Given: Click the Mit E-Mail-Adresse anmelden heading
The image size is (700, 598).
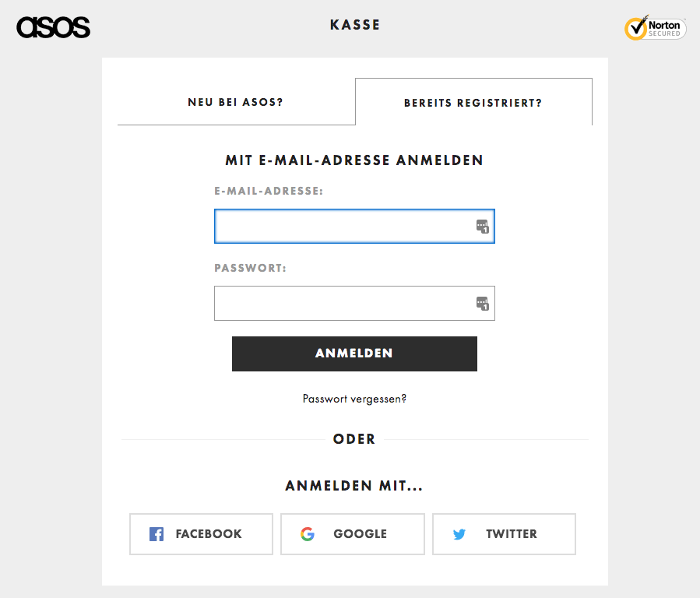Looking at the screenshot, I should pos(354,160).
